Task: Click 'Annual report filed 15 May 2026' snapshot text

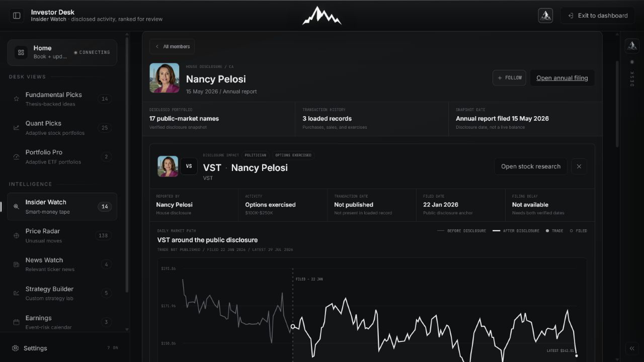Action: click(x=502, y=119)
